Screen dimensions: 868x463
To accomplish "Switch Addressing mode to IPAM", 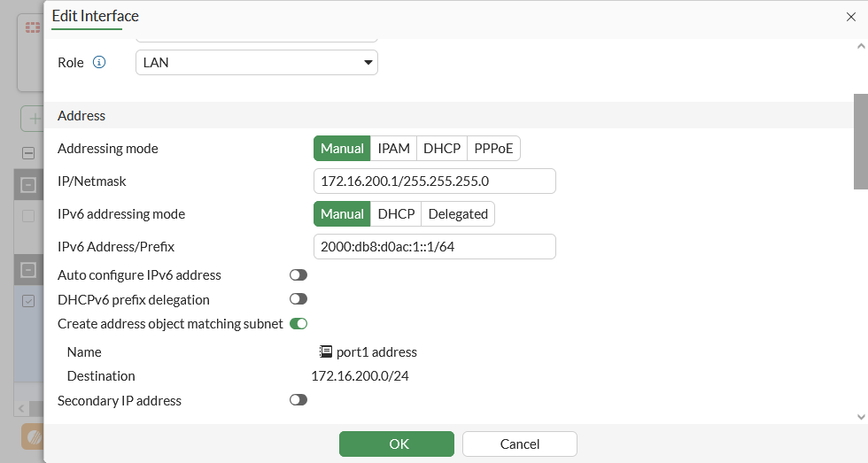I will point(393,149).
